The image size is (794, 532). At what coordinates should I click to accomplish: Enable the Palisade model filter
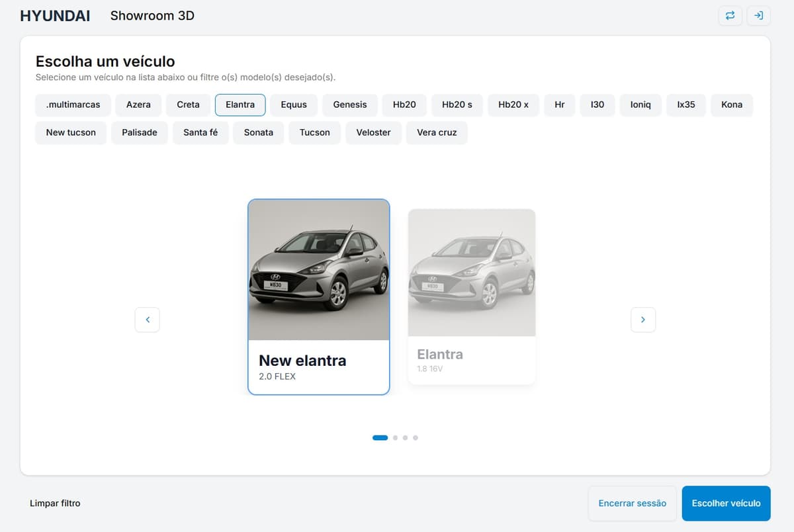coord(140,132)
